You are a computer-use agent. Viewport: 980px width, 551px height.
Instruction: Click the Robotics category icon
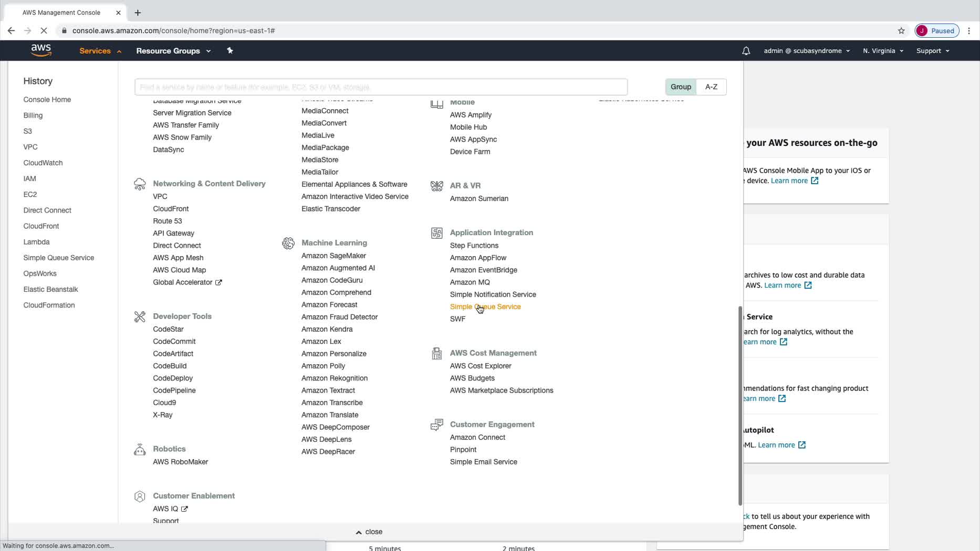pyautogui.click(x=140, y=449)
